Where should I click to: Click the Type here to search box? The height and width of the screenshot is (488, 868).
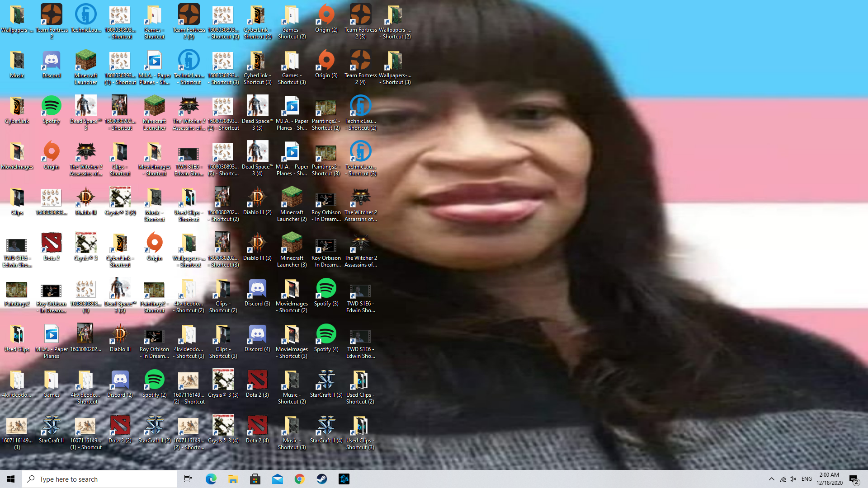tap(99, 479)
